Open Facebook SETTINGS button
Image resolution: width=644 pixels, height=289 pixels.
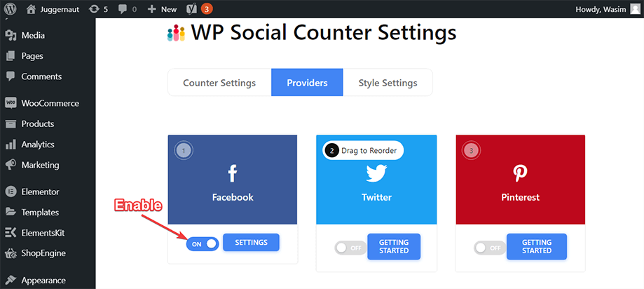click(x=251, y=243)
